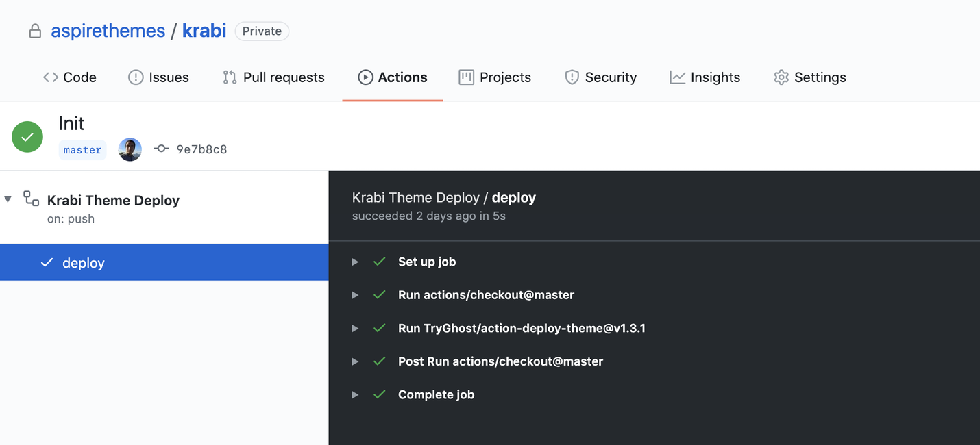Image resolution: width=980 pixels, height=445 pixels.
Task: Click the workflow icon beside Krabi Theme Deploy
Action: pyautogui.click(x=31, y=199)
